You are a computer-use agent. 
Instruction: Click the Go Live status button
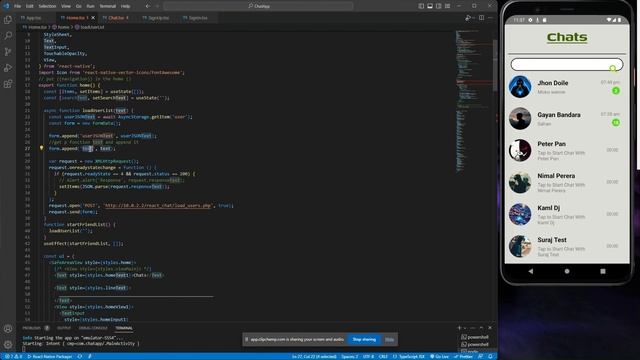click(x=439, y=356)
